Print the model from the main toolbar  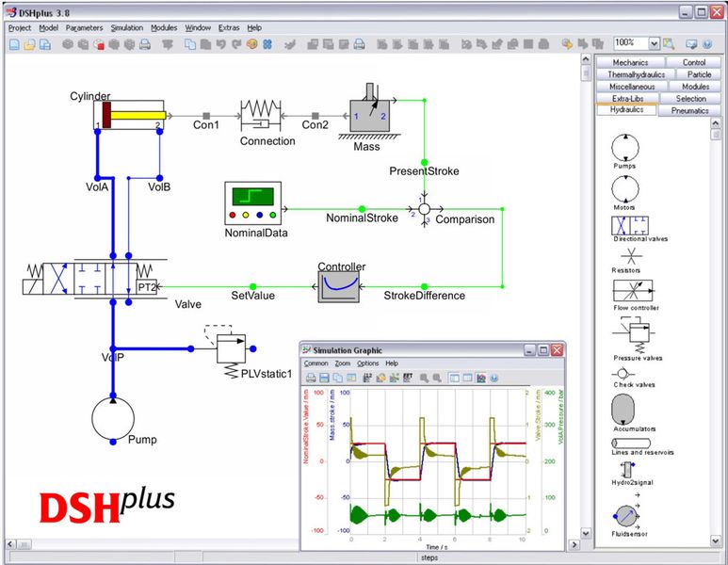[145, 44]
